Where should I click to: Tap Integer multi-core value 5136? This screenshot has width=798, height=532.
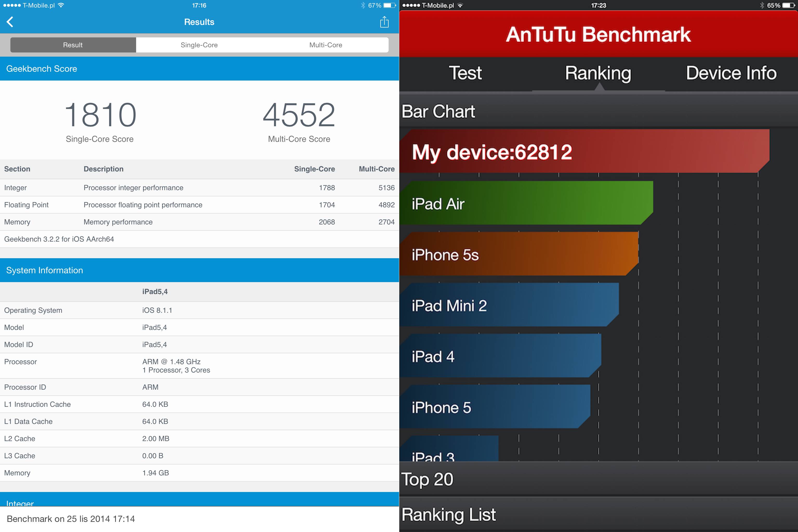[387, 188]
